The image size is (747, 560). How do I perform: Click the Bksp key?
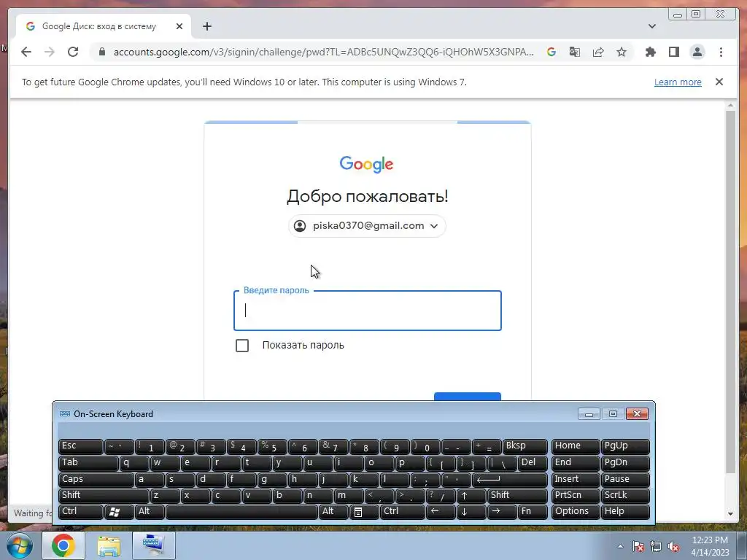tap(525, 446)
